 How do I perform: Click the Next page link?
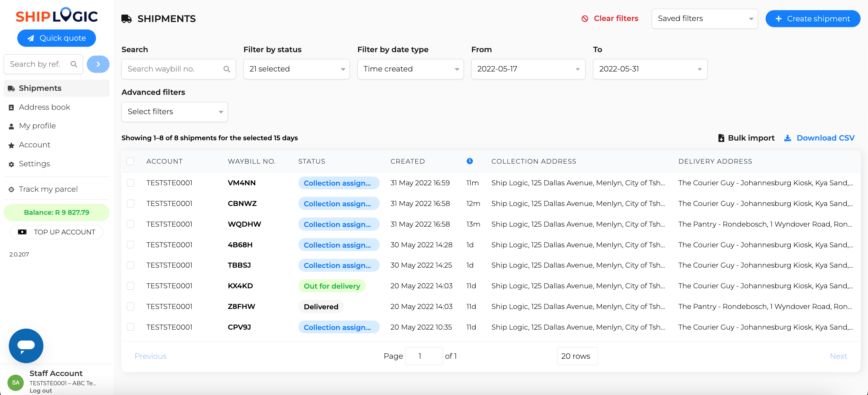(838, 356)
